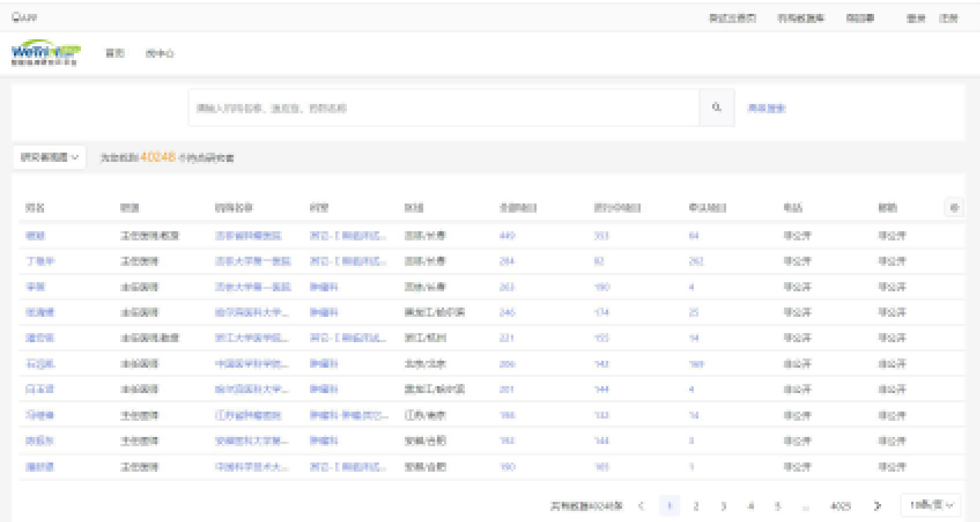Select page 5 in pagination
Screen dimensions: 980x522
tap(778, 506)
